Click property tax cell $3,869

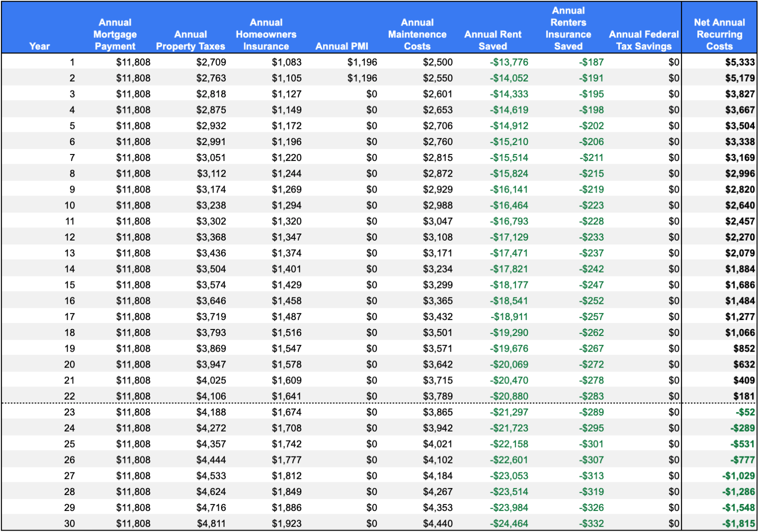(x=211, y=349)
